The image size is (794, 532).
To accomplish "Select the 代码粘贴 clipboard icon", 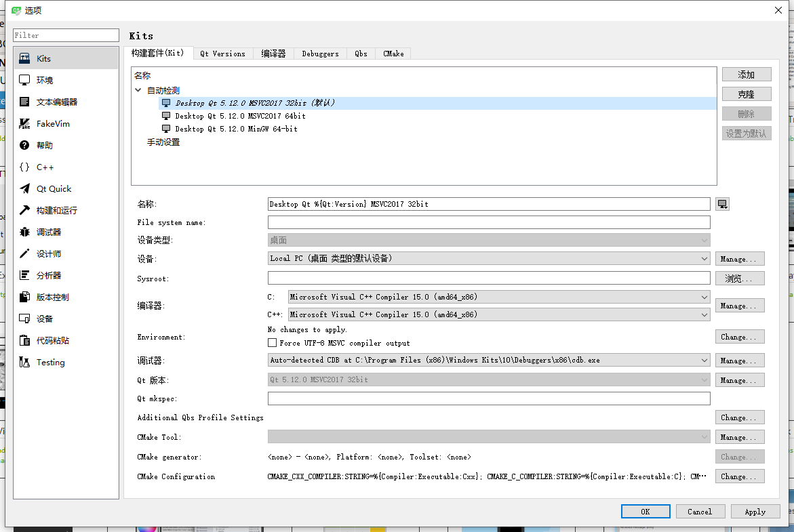I will pyautogui.click(x=24, y=340).
